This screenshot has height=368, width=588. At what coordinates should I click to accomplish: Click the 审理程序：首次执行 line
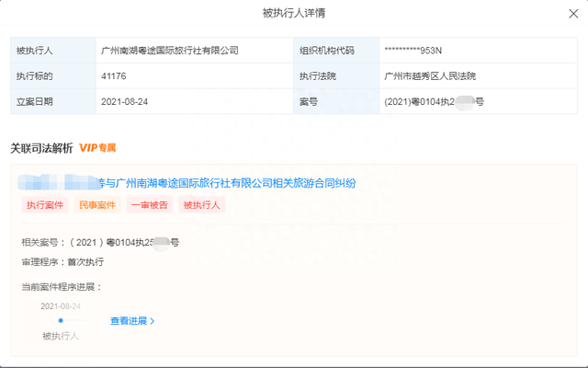[x=62, y=262]
